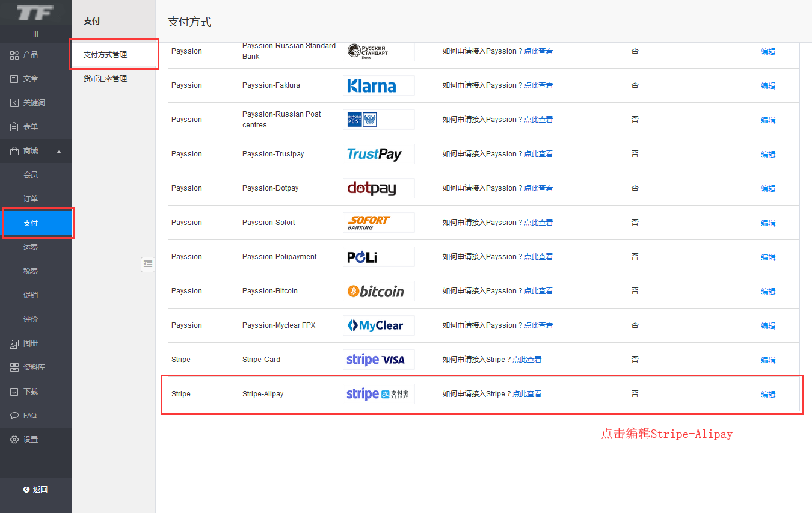Screen dimensions: 812x513
Task: Click the 下载 download icon
Action: click(x=14, y=392)
